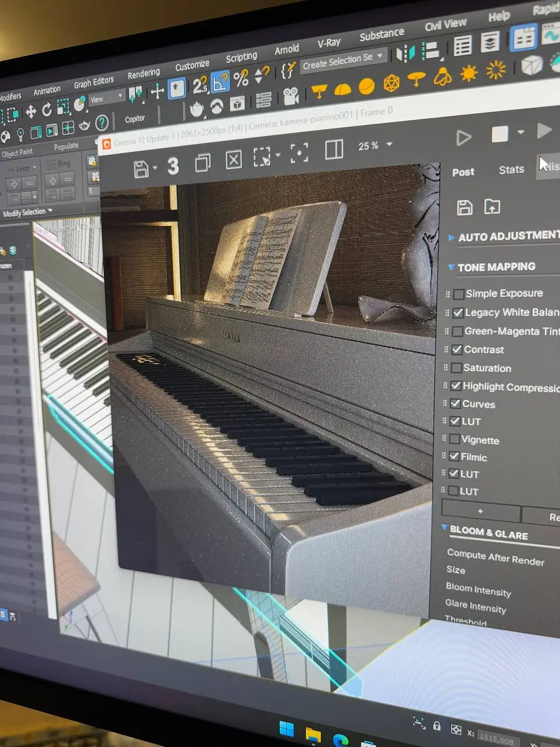Image resolution: width=560 pixels, height=747 pixels.
Task: Enable the Vignette checkbox
Action: click(455, 439)
